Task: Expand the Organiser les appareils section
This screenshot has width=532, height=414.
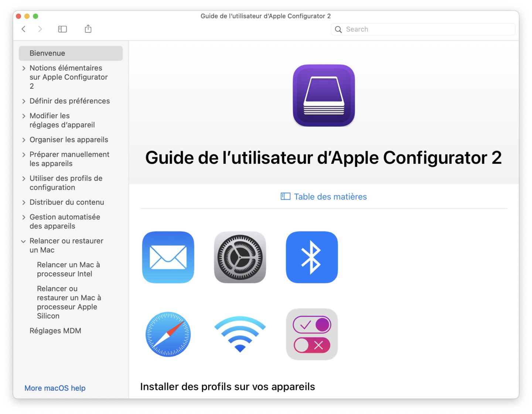Action: click(x=24, y=140)
